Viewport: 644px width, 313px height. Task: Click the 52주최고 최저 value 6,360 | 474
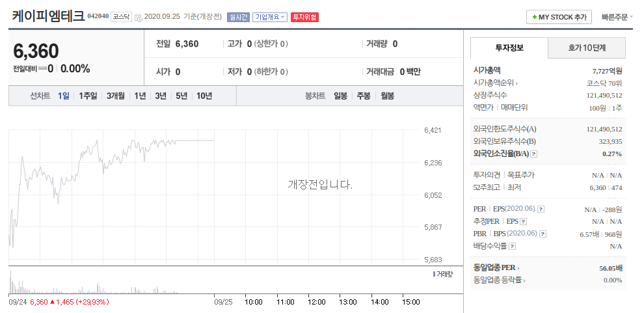point(606,187)
